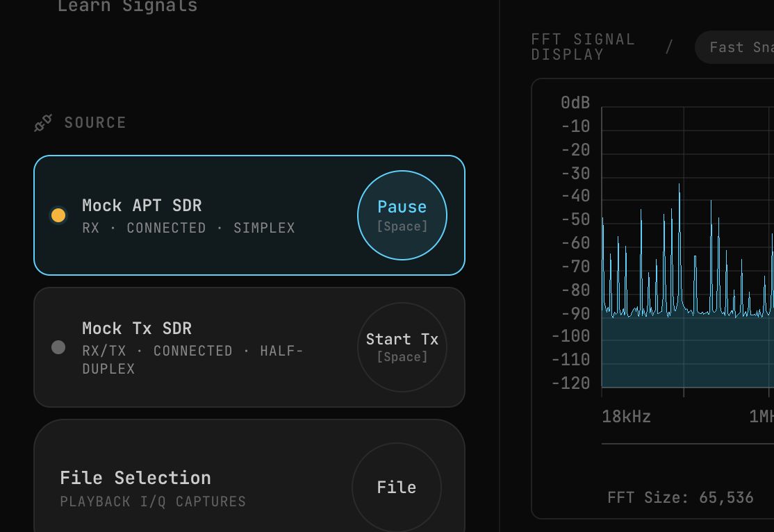Viewport: 774px width, 532px height.
Task: Click the Fast Snapshot pill button
Action: 734,47
